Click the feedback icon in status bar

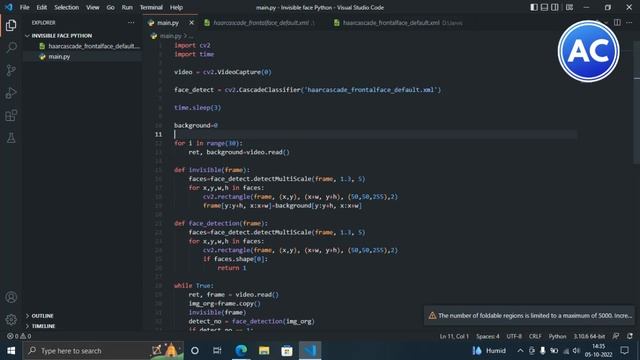(x=616, y=336)
